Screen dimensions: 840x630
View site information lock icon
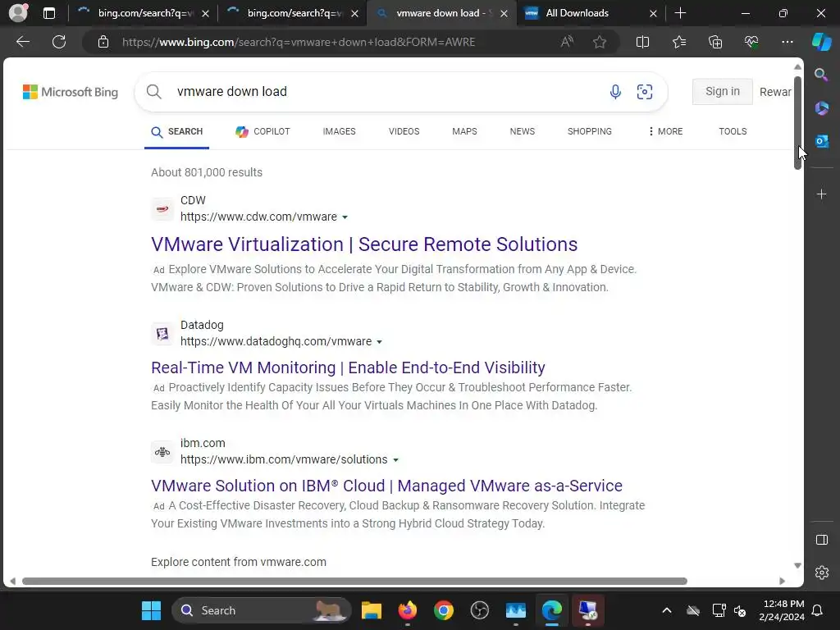pos(103,42)
